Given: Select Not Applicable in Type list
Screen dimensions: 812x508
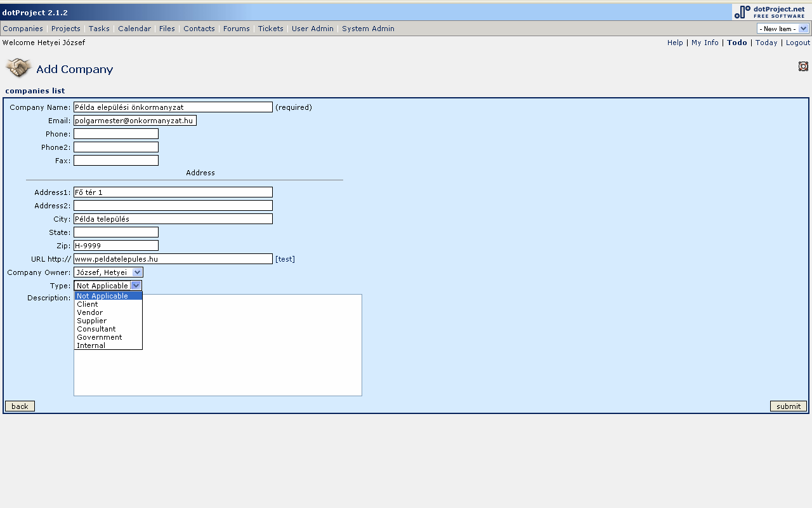Looking at the screenshot, I should (108, 296).
